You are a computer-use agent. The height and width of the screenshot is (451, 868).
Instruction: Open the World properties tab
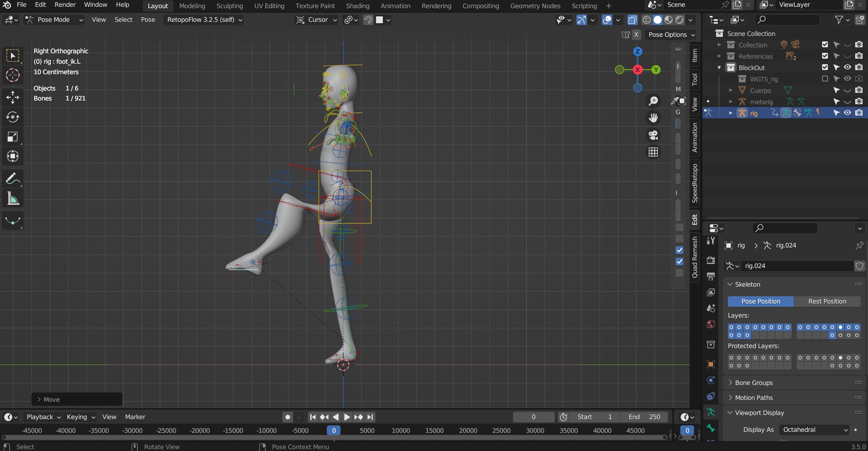pos(711,324)
